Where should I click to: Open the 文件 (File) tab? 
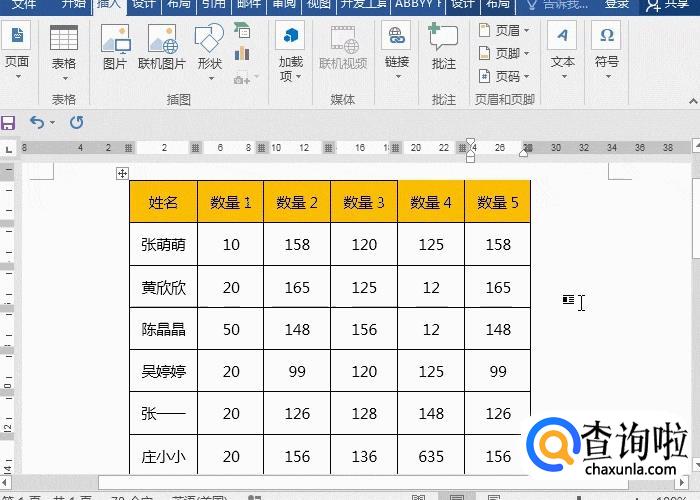(23, 4)
